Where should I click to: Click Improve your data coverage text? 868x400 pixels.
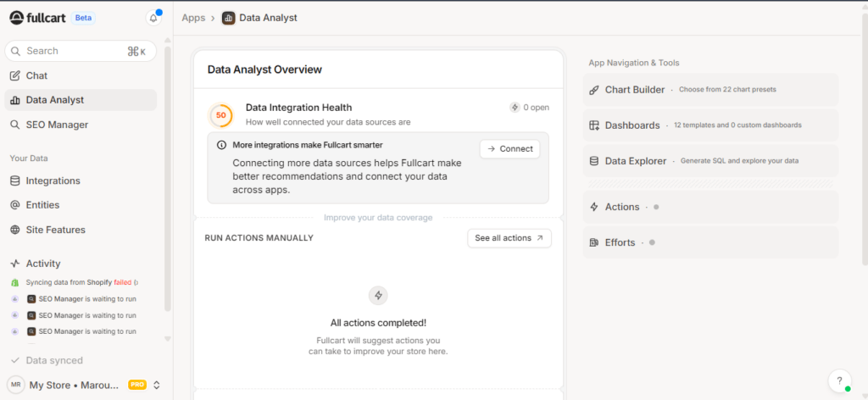(378, 218)
